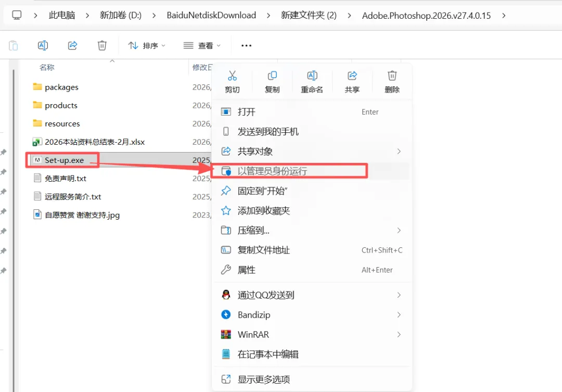Image resolution: width=562 pixels, height=392 pixels.
Task: Select the packages folder icon
Action: pyautogui.click(x=37, y=87)
